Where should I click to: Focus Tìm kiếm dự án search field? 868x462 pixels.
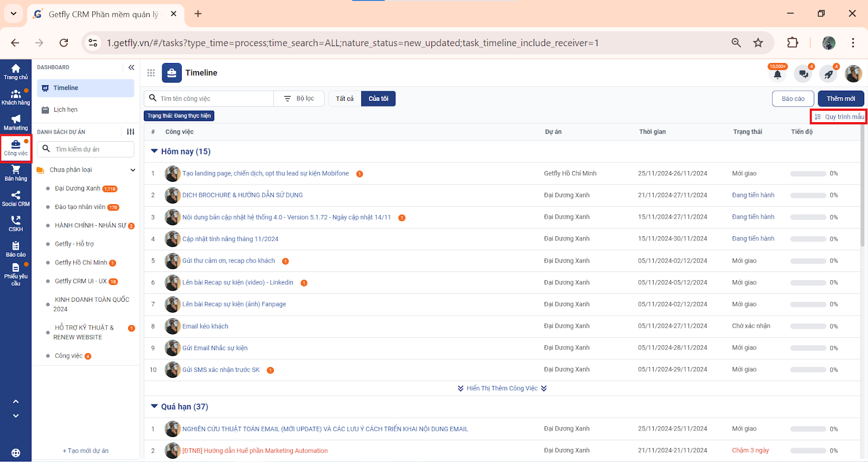pyautogui.click(x=86, y=149)
